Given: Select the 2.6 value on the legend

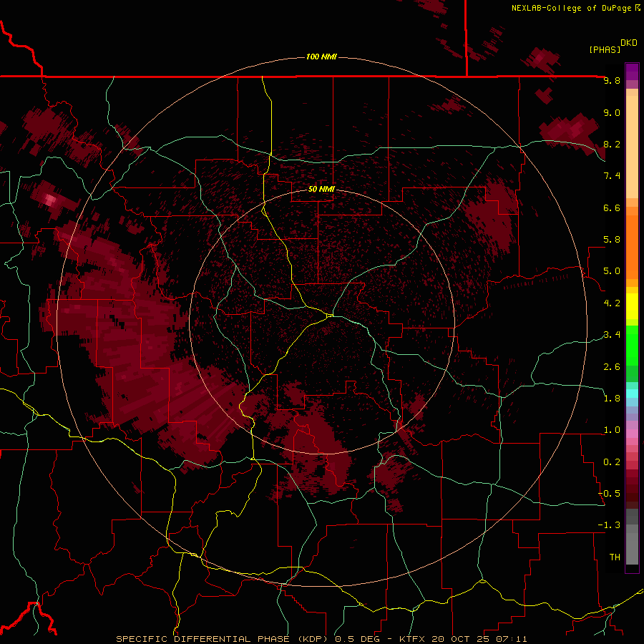Looking at the screenshot, I should click(x=612, y=367).
